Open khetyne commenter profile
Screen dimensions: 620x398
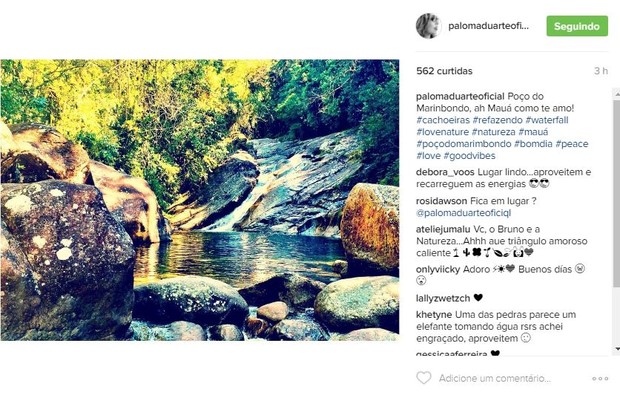tap(434, 315)
